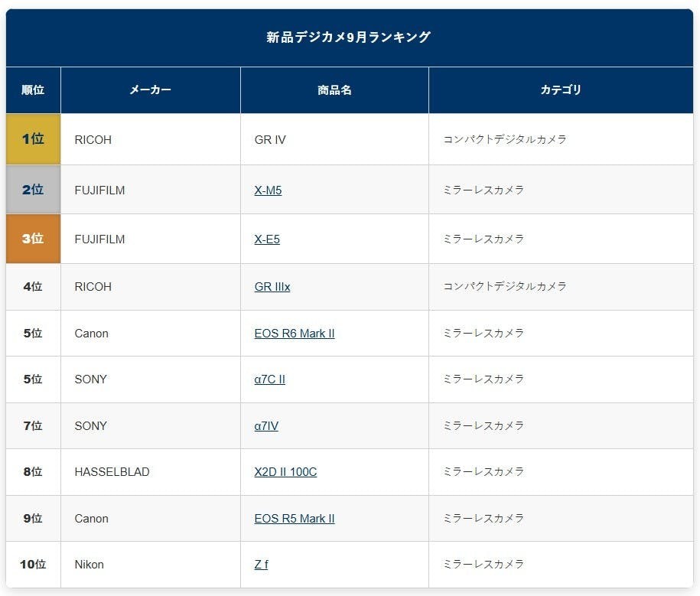Click ミラーレスカメラ in the α7IV row

click(x=483, y=425)
